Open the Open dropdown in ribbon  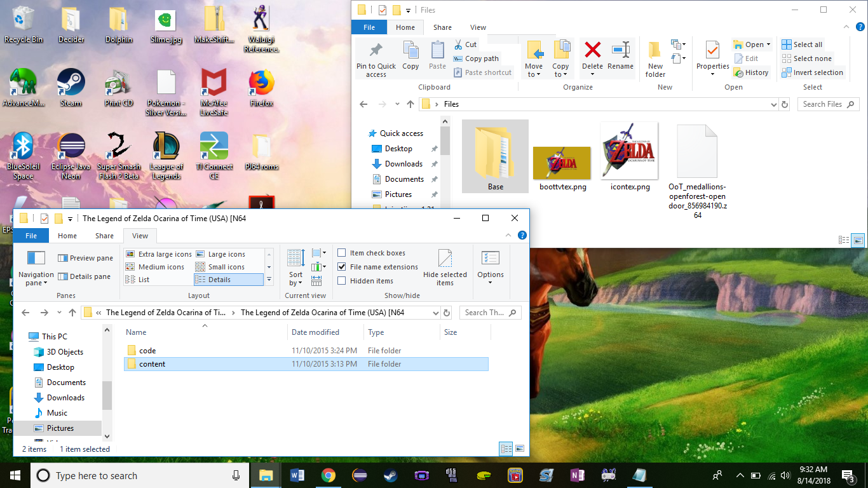(752, 44)
